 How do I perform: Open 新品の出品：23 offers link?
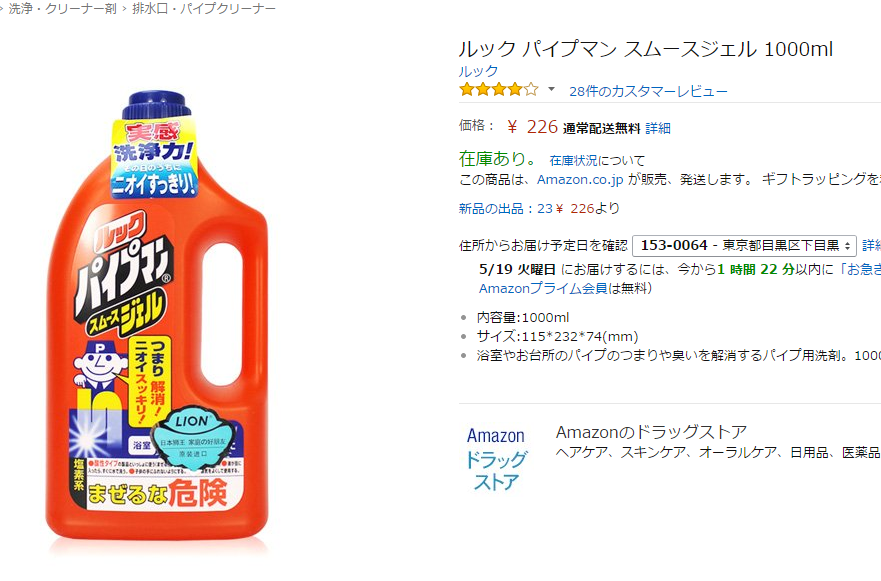(506, 209)
